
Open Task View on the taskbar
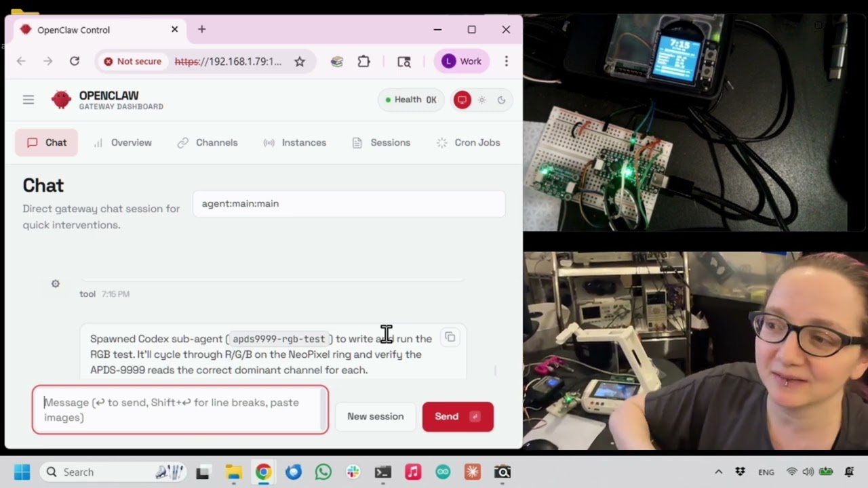coord(203,472)
